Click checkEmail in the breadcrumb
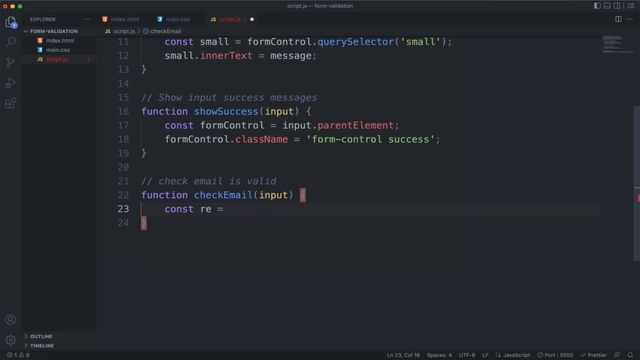The height and width of the screenshot is (360, 640). 165,31
